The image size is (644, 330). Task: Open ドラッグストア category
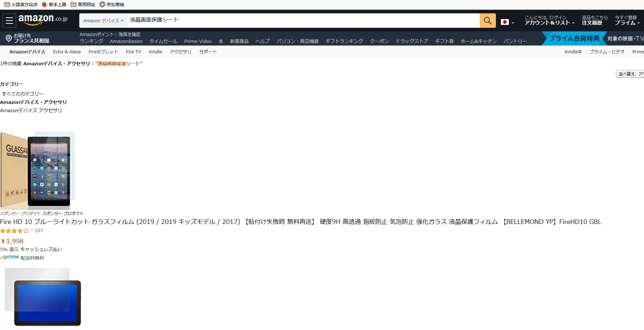412,41
